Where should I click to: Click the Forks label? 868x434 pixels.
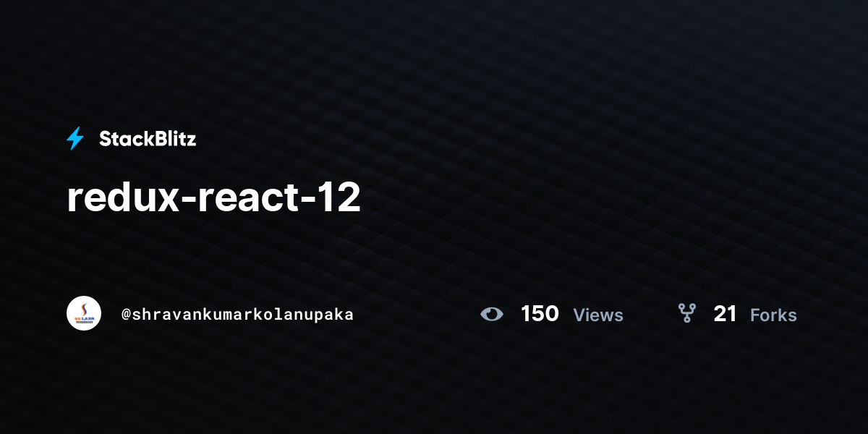tap(773, 315)
